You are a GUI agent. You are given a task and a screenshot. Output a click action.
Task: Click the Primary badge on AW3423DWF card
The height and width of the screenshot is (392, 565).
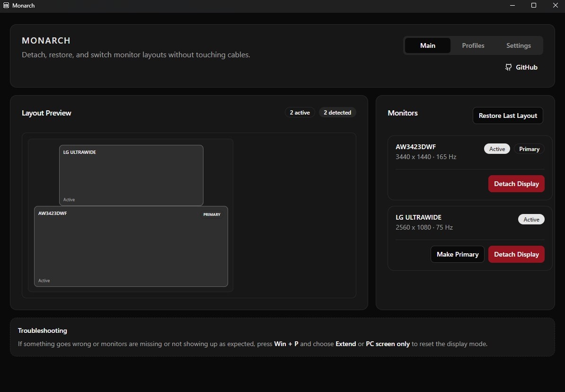tap(529, 149)
